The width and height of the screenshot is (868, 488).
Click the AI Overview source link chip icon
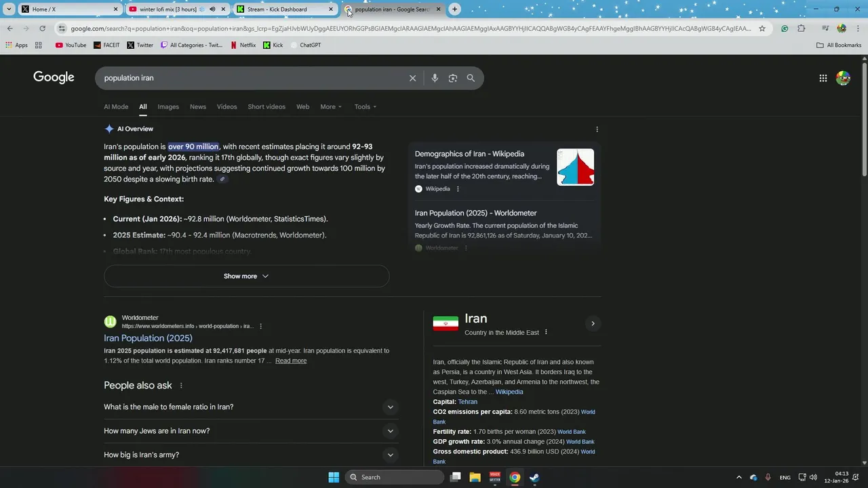point(222,180)
